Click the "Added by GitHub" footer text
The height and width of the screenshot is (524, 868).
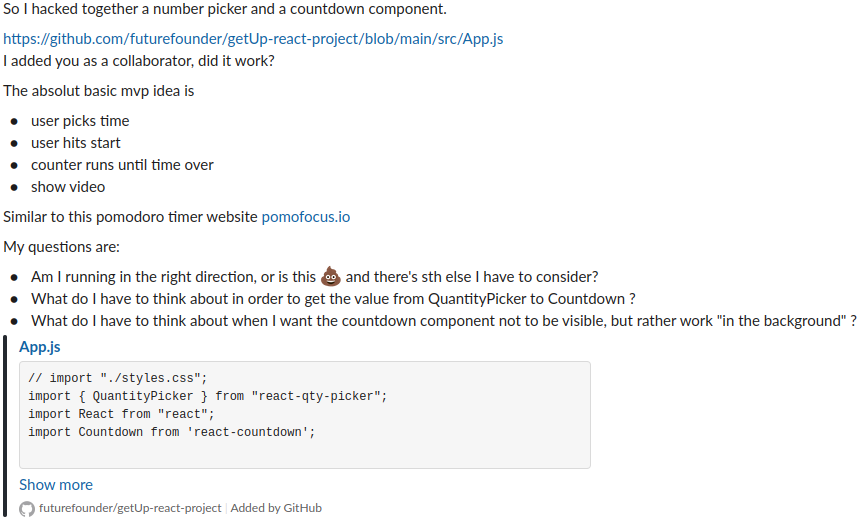click(276, 508)
